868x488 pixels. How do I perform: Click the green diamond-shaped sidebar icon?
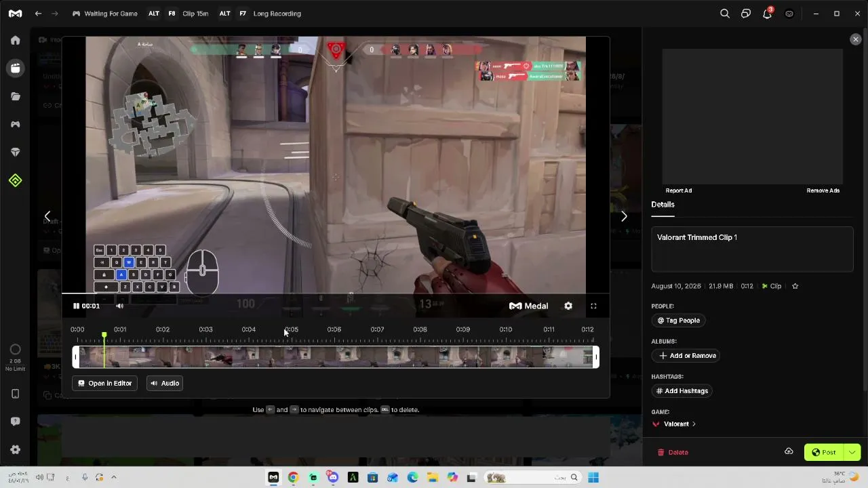pos(15,180)
